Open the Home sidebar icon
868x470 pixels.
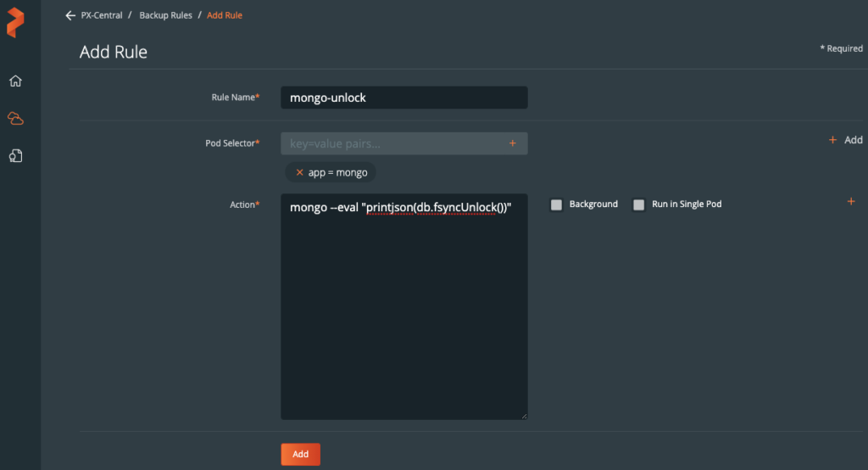point(15,81)
